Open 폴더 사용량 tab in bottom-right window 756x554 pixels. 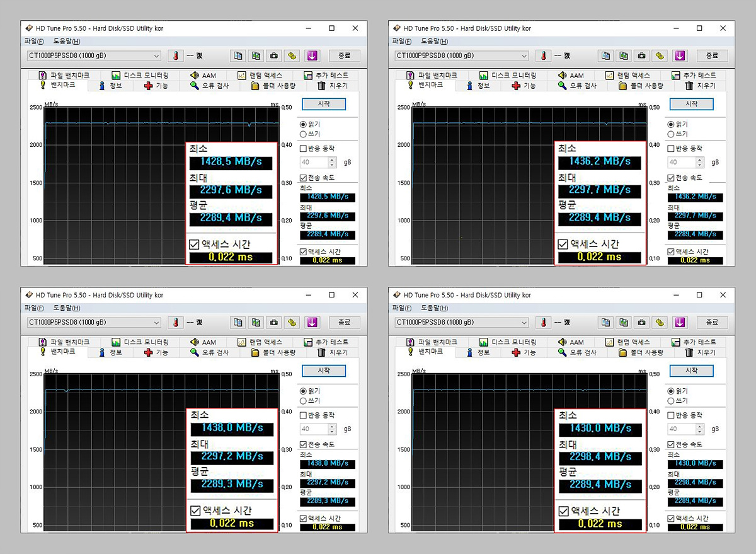coord(641,352)
